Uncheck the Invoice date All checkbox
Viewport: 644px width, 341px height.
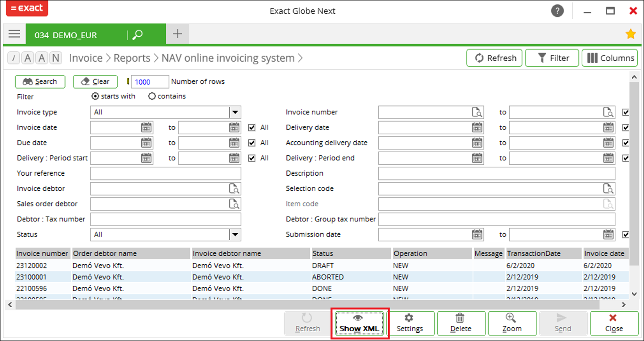point(252,128)
